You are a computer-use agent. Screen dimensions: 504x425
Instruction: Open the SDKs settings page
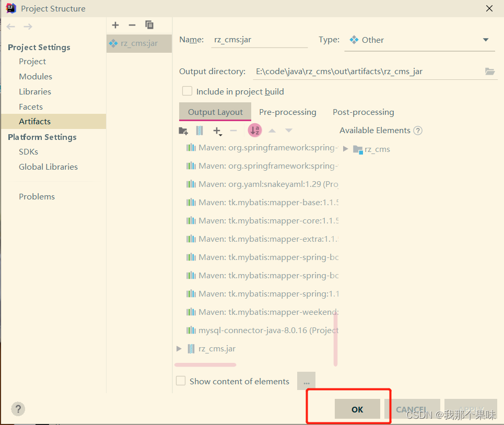coord(28,151)
